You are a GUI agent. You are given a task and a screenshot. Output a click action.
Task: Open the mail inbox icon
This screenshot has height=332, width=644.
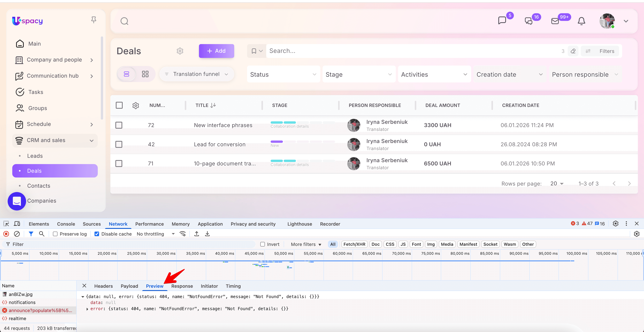point(555,21)
